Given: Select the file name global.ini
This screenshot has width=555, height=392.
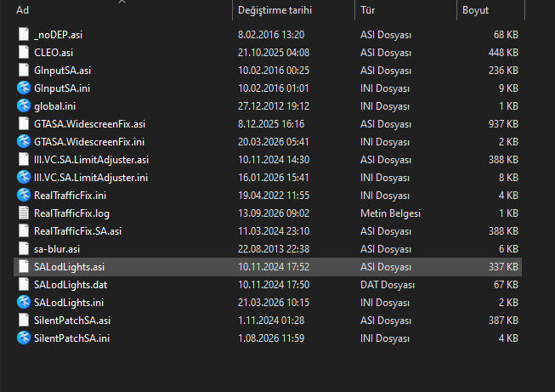Looking at the screenshot, I should point(55,106).
